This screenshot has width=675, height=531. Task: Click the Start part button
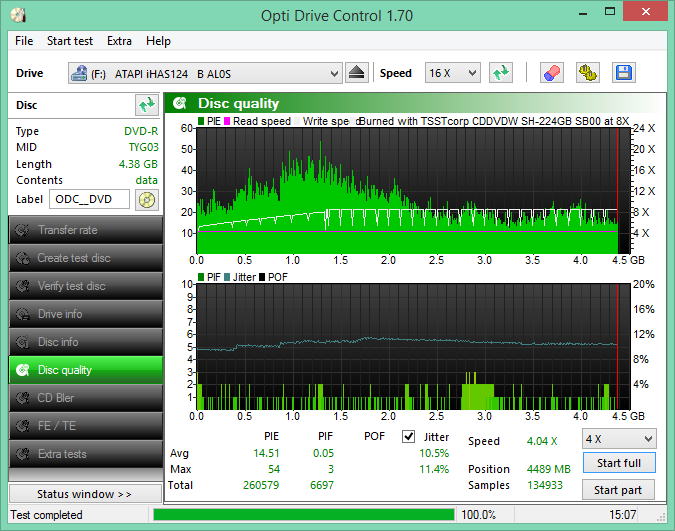click(618, 490)
